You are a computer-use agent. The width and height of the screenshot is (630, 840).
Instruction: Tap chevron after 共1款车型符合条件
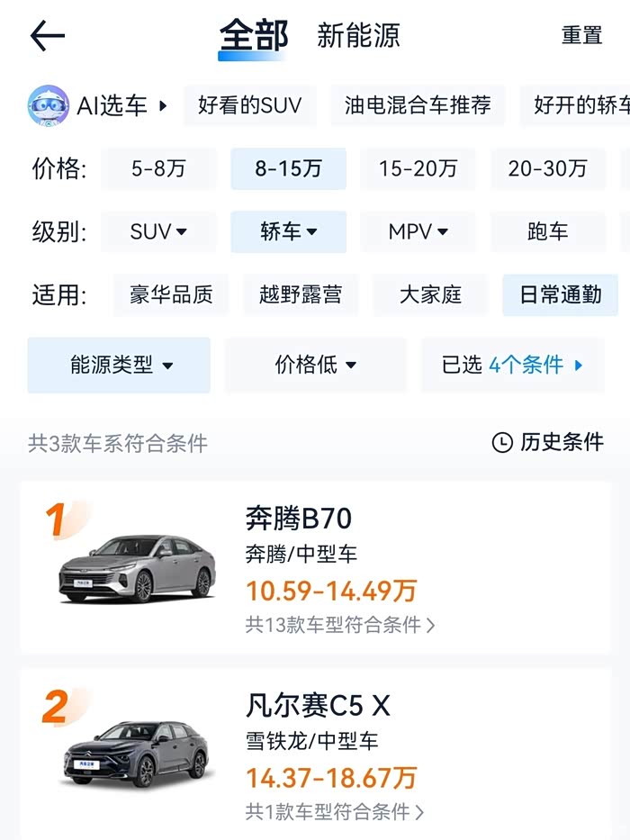[x=418, y=812]
